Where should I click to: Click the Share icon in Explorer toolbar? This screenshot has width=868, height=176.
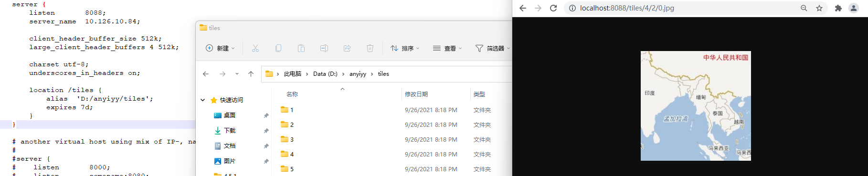347,48
